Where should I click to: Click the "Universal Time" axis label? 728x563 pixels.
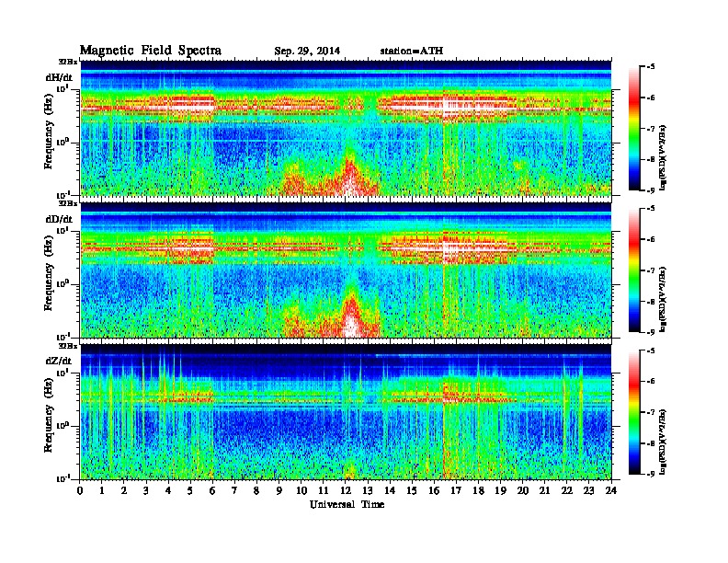(347, 504)
